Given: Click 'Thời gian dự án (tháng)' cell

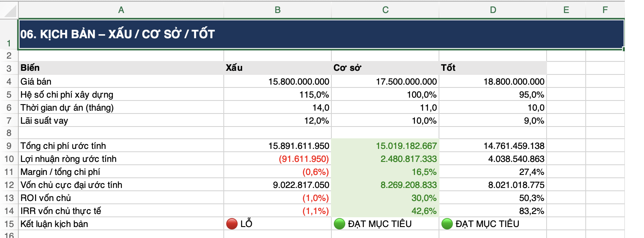Looking at the screenshot, I should pyautogui.click(x=121, y=107).
